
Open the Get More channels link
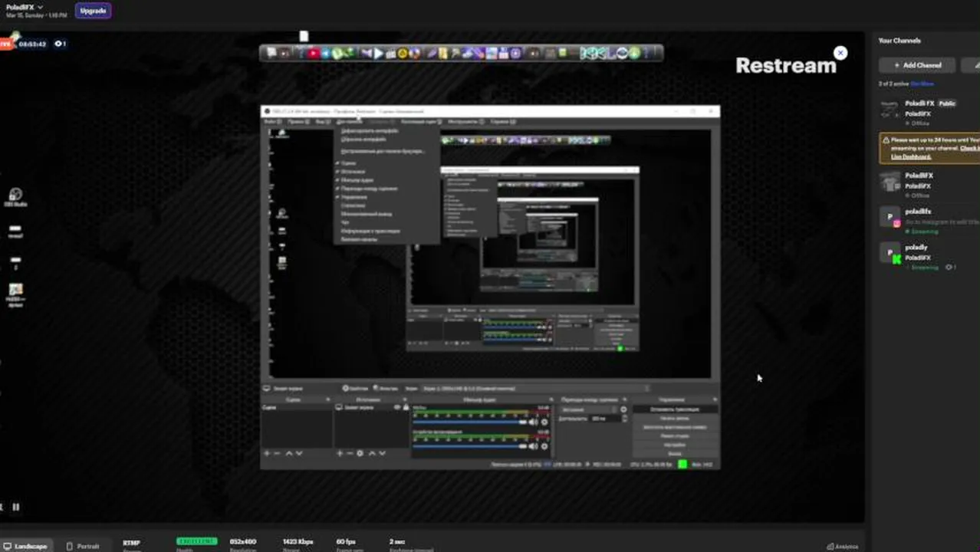922,84
